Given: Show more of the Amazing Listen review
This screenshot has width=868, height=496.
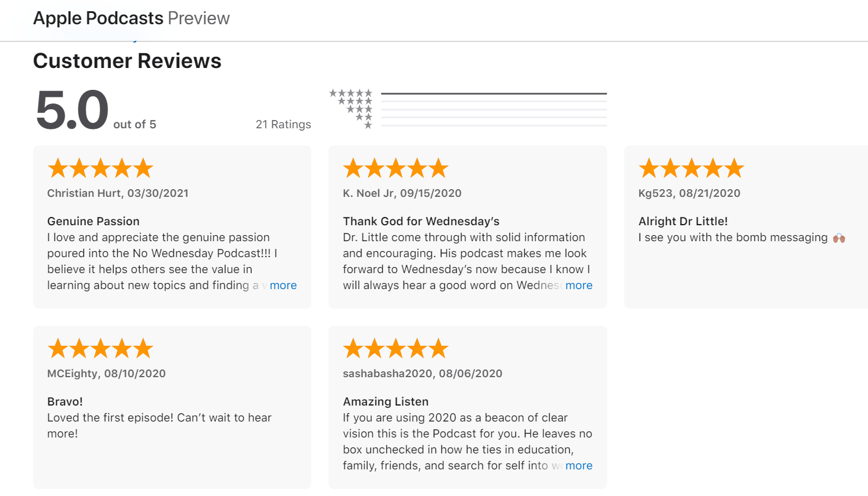Looking at the screenshot, I should 579,466.
